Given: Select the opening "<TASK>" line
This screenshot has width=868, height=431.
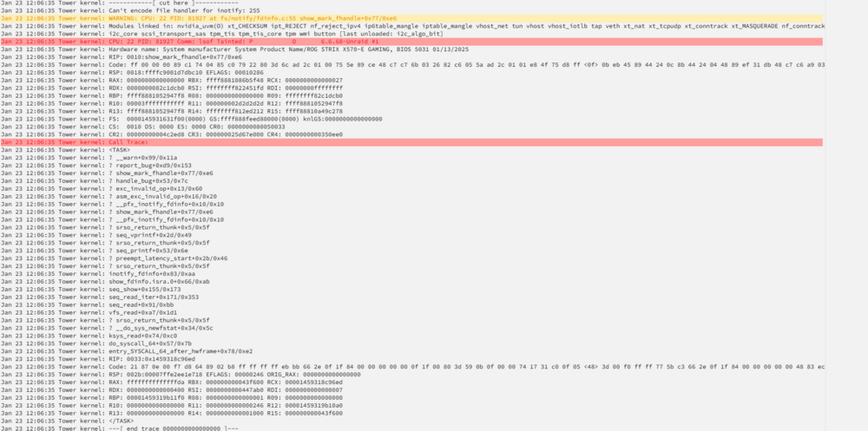Looking at the screenshot, I should click(x=65, y=150).
